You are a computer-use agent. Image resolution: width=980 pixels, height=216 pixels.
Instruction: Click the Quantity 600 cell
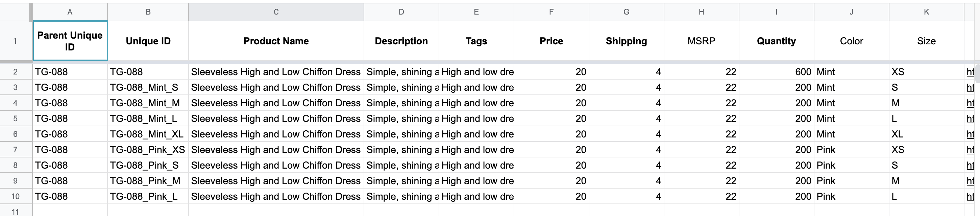(x=777, y=72)
